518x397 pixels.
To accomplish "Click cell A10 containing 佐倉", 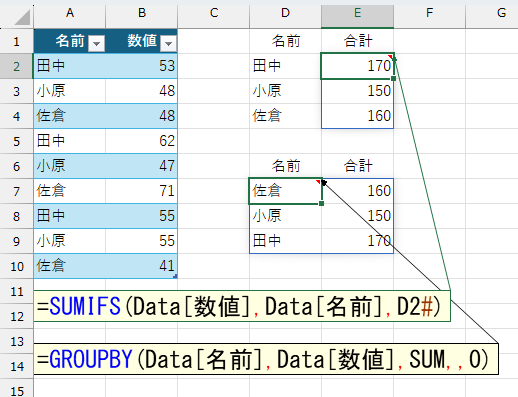I will (x=70, y=266).
